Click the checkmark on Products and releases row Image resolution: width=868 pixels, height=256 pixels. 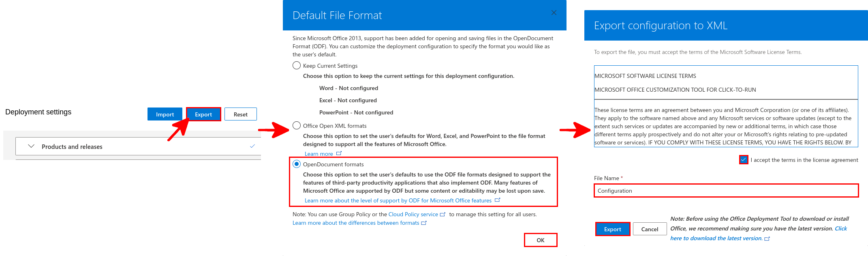pyautogui.click(x=252, y=146)
